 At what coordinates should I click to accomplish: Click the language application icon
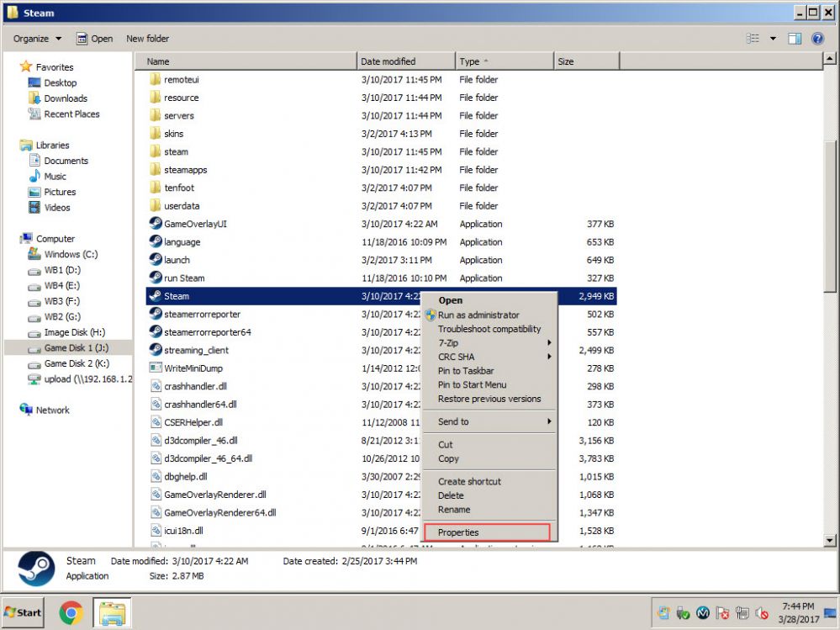tap(156, 241)
